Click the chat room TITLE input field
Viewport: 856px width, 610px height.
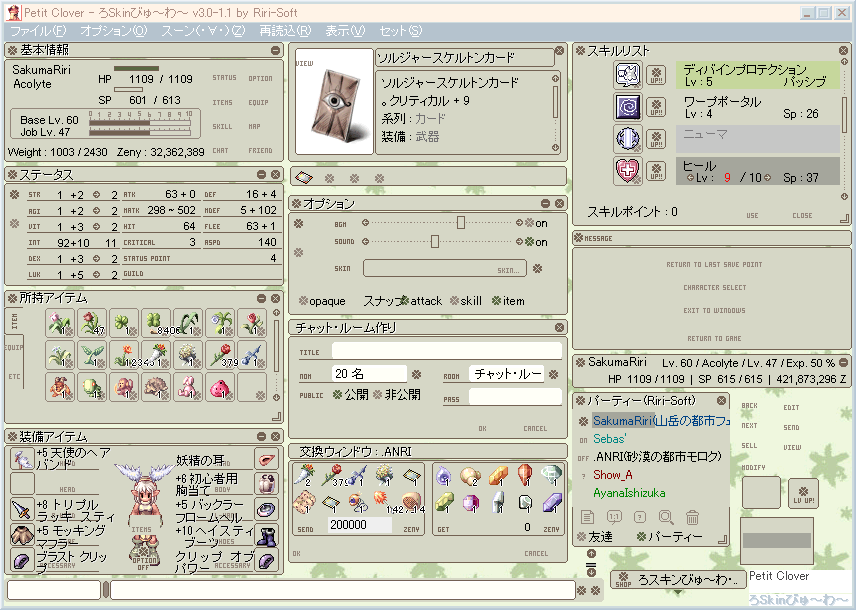(447, 351)
